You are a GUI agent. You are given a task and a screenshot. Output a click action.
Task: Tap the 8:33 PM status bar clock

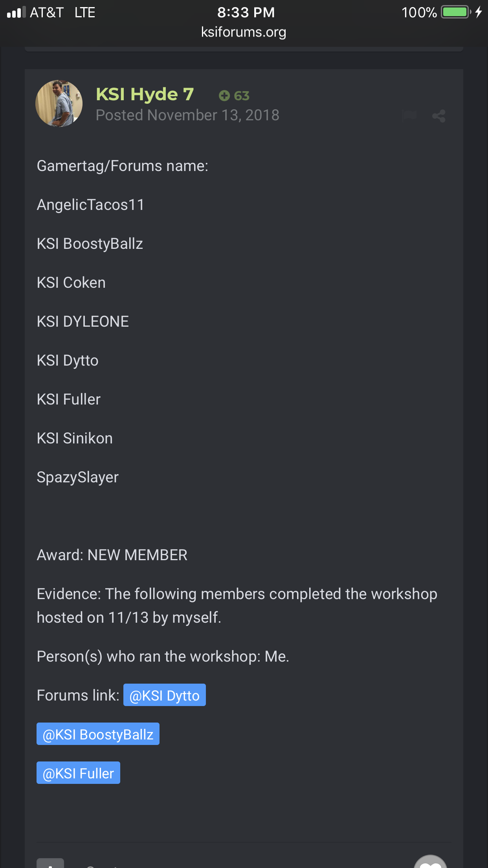246,12
